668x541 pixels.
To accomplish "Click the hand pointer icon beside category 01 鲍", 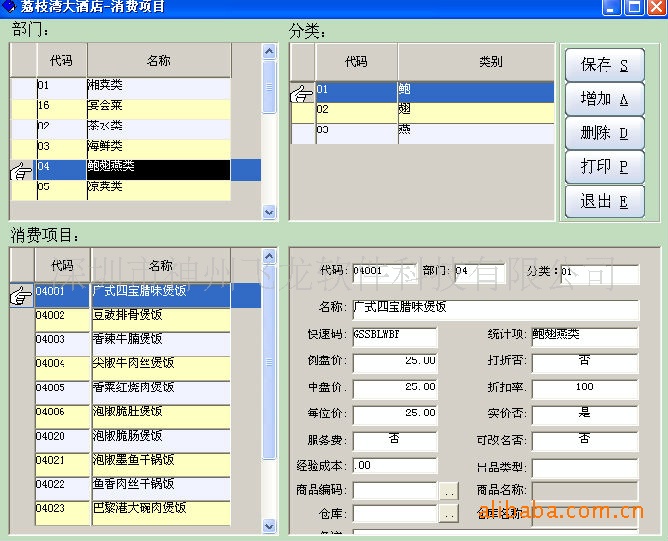I will point(302,93).
